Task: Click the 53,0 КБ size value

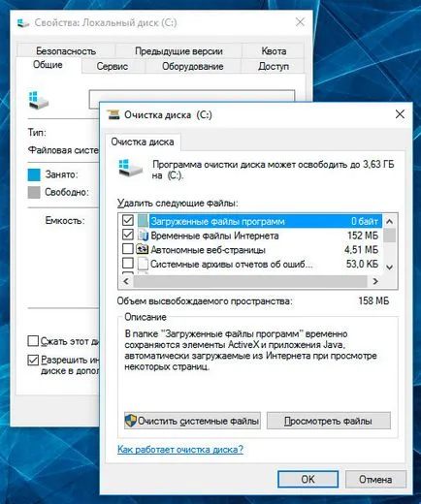Action: [362, 264]
